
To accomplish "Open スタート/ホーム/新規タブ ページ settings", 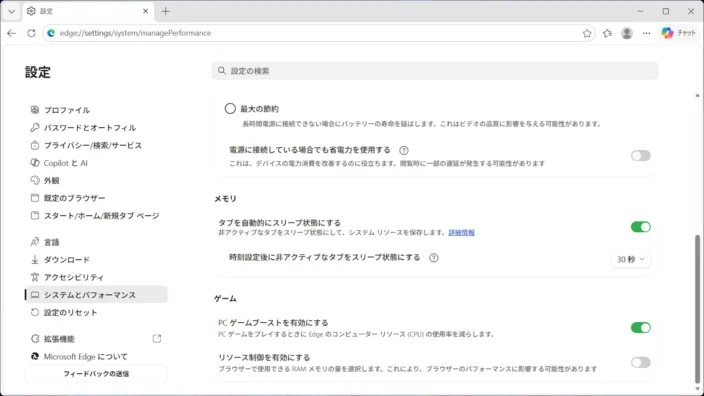I will (x=96, y=216).
